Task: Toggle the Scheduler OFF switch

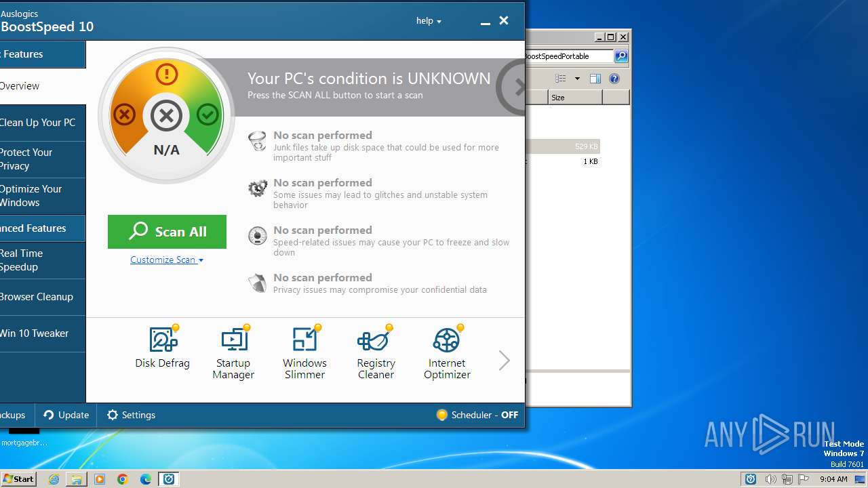Action: tap(477, 415)
